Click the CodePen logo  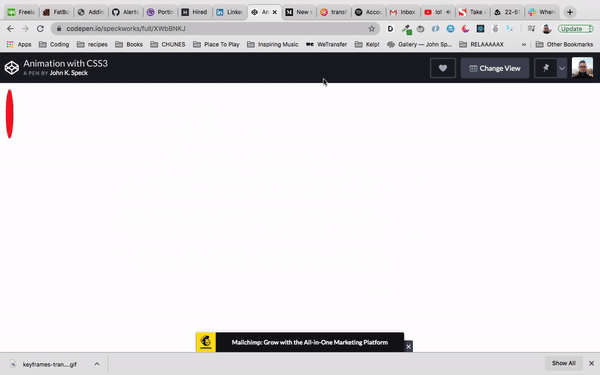(12, 68)
